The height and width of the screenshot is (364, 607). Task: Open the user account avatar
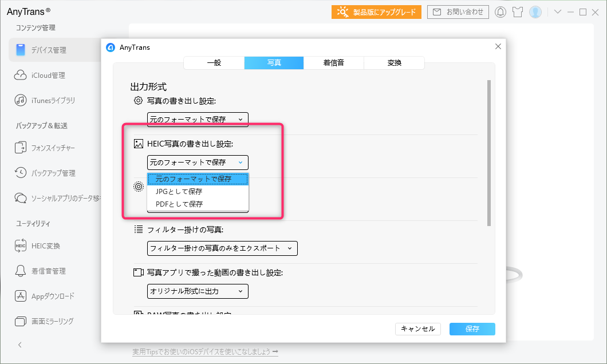tap(535, 12)
